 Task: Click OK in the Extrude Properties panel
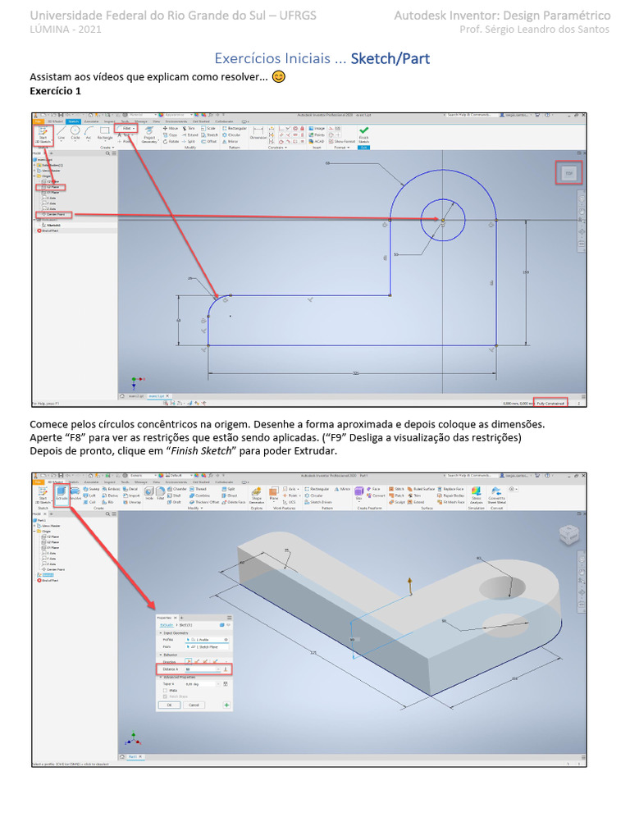(x=169, y=705)
